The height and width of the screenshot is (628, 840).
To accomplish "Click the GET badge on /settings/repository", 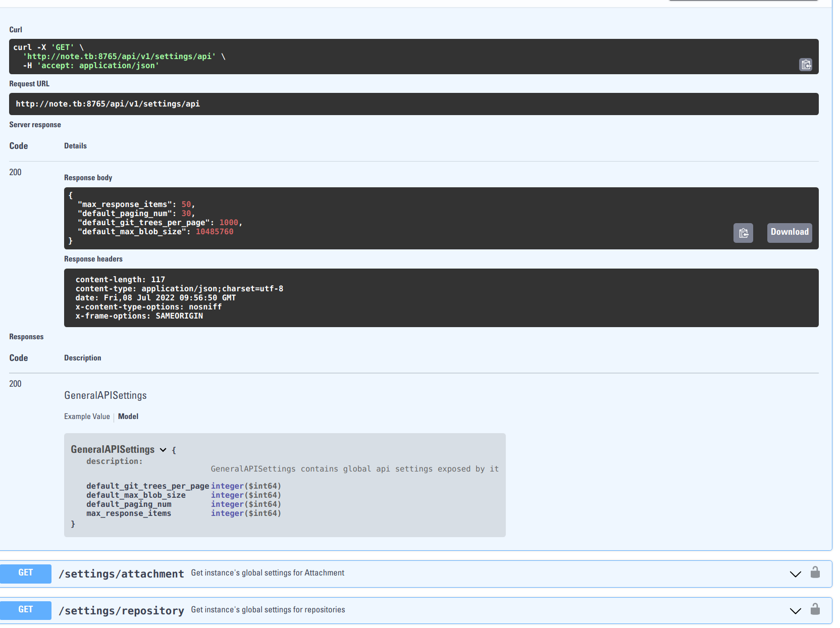I will (26, 610).
